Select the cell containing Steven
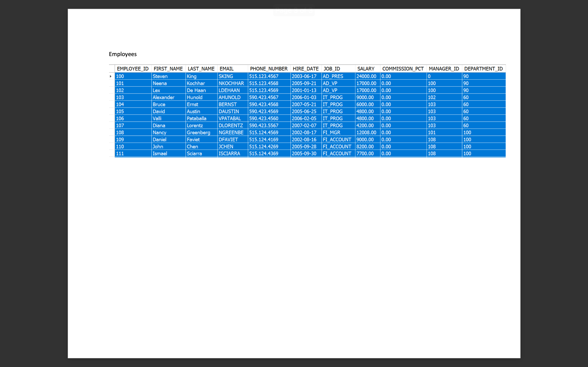This screenshot has width=588, height=367. point(160,76)
